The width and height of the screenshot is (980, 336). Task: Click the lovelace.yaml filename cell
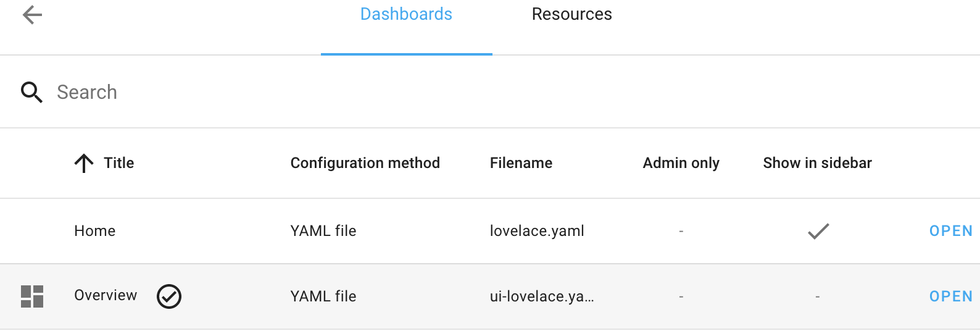(x=537, y=231)
